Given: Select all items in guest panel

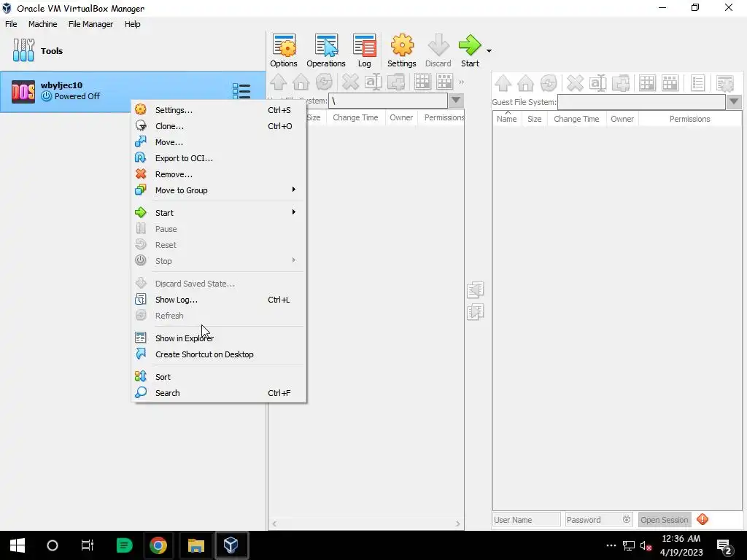Looking at the screenshot, I should coord(648,83).
